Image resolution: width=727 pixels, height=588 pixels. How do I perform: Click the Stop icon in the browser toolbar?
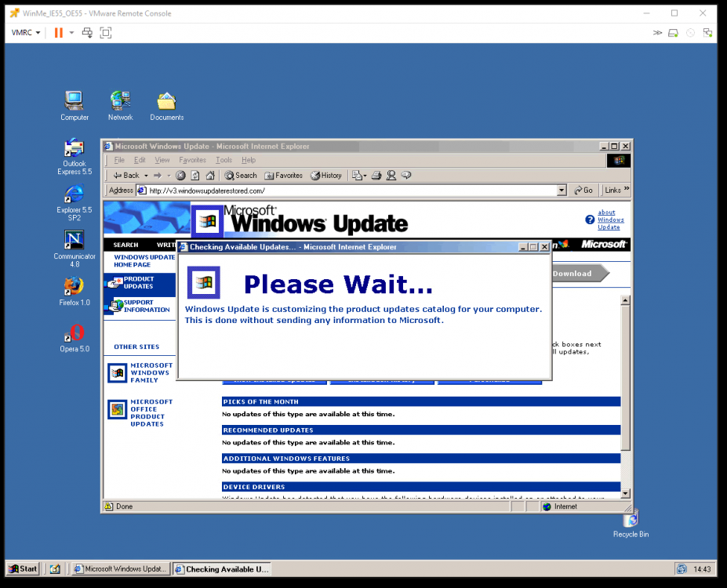181,175
